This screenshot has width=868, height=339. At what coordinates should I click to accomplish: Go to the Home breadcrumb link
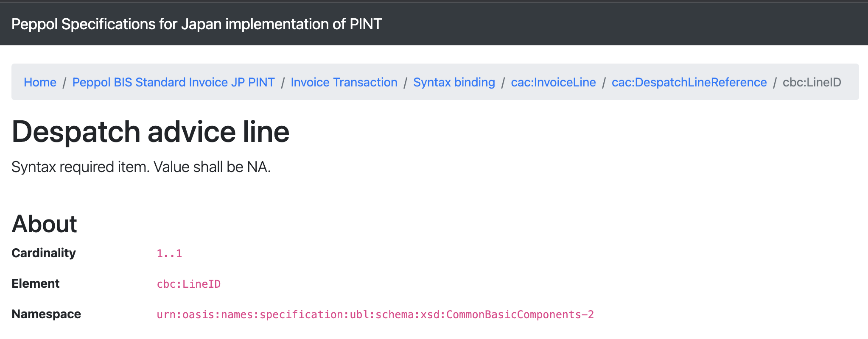(40, 82)
